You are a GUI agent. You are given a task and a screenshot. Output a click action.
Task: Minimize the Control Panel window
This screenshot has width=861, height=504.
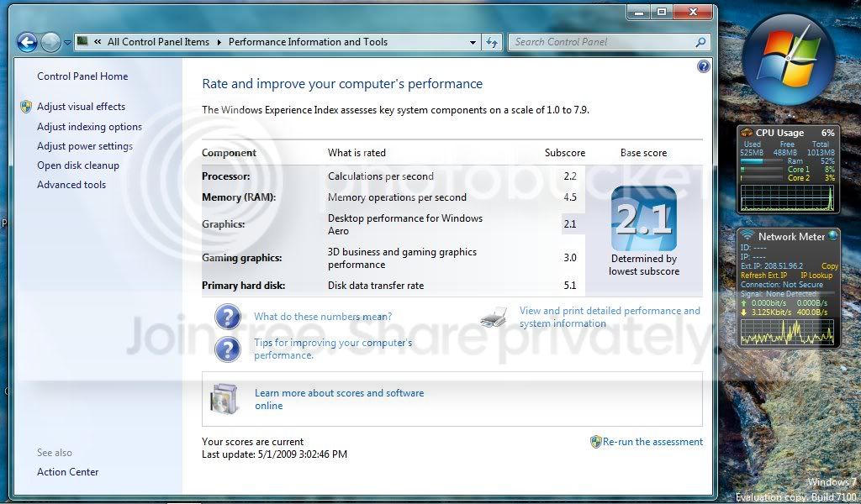tap(639, 12)
